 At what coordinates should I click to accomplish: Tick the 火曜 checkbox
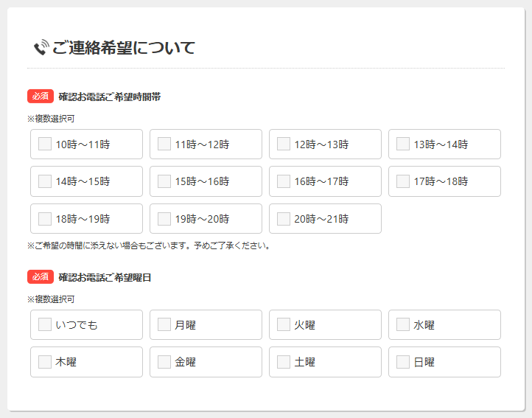click(284, 325)
